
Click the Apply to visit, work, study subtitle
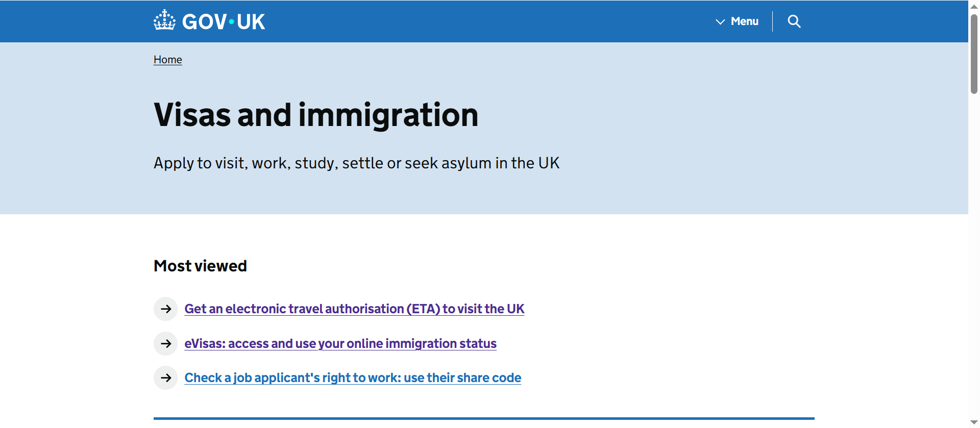point(356,163)
